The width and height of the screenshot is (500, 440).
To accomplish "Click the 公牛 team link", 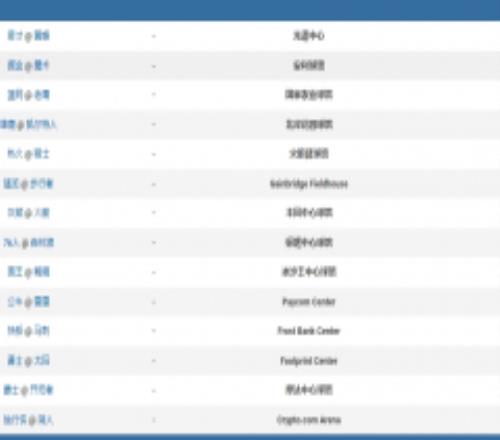I will point(15,302).
